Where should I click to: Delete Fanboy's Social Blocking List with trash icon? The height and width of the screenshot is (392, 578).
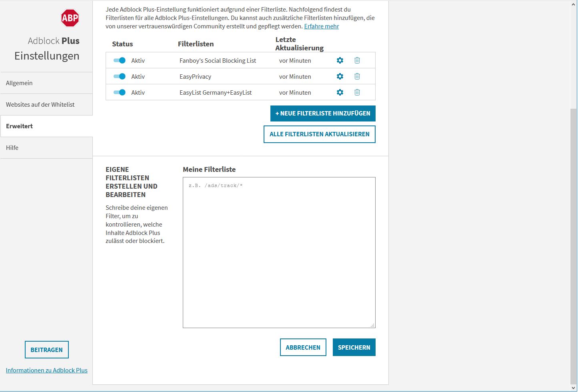point(357,60)
